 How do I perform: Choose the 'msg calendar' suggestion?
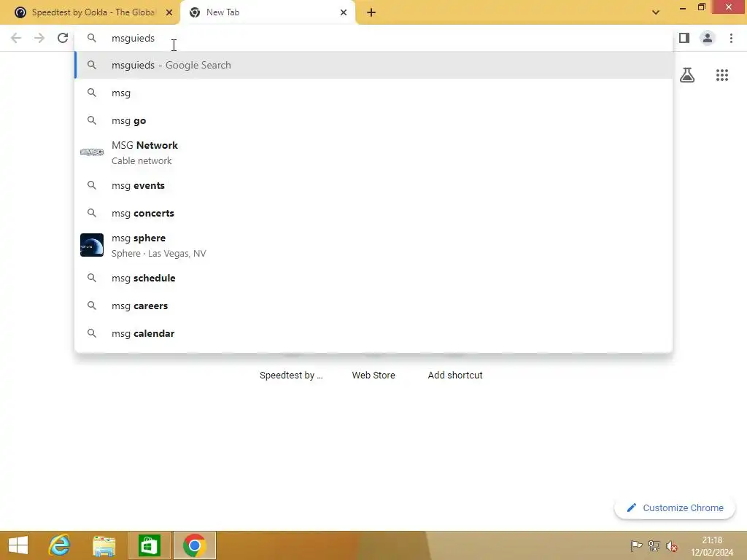373,333
